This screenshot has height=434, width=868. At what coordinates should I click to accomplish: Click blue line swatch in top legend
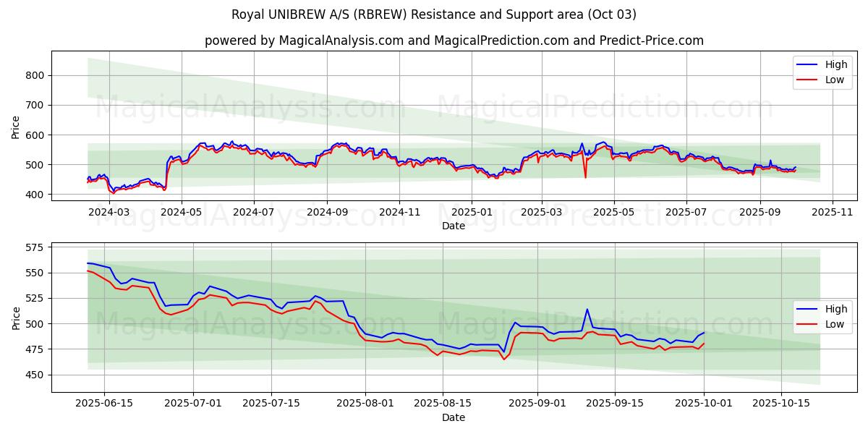tap(808, 64)
